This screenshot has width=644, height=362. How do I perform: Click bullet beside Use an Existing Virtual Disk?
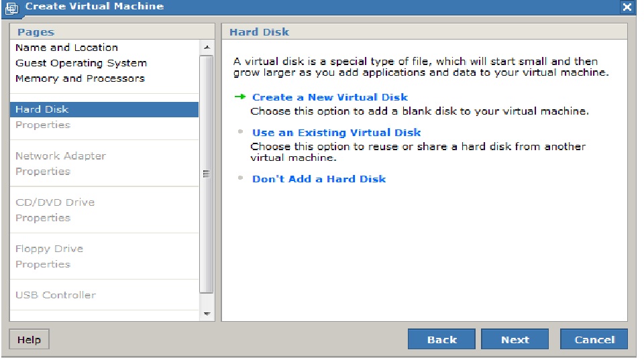point(240,132)
